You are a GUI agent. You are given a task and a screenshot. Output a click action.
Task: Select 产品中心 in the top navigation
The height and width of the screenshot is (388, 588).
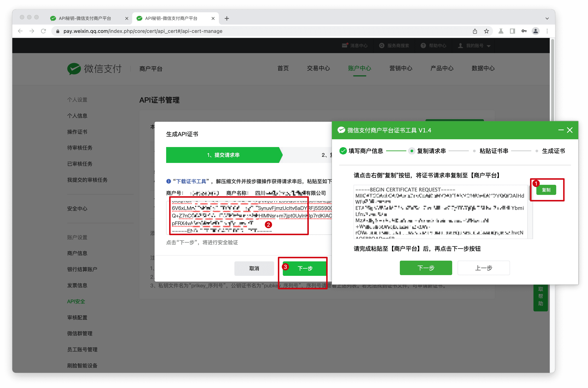pos(442,68)
